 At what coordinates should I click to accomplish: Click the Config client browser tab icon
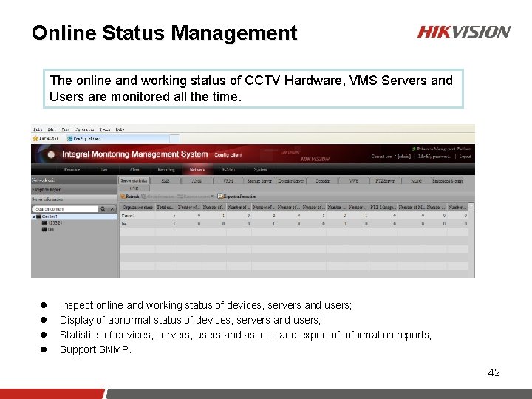(x=70, y=139)
